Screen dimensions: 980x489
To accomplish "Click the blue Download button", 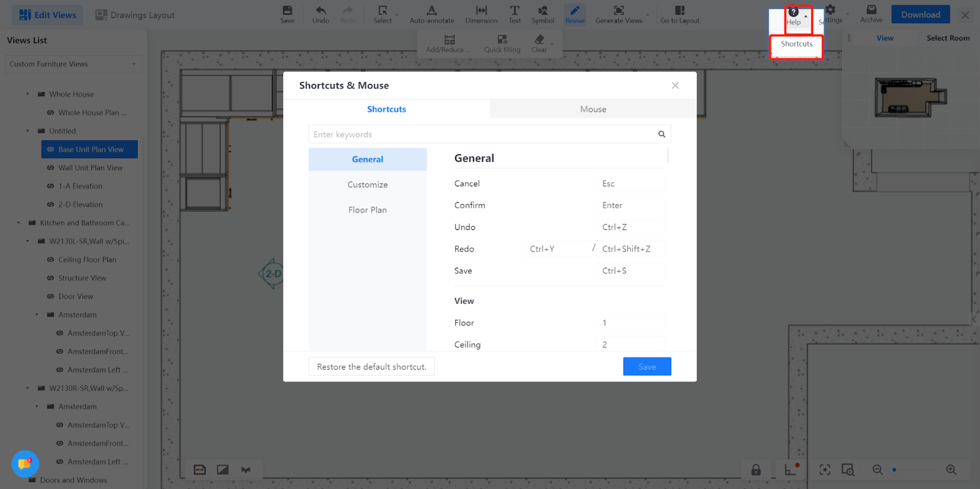I will click(x=920, y=15).
